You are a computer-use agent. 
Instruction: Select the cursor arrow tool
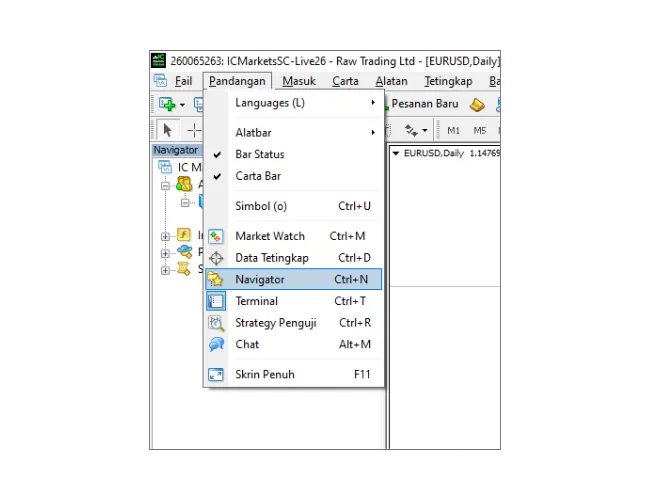click(167, 130)
